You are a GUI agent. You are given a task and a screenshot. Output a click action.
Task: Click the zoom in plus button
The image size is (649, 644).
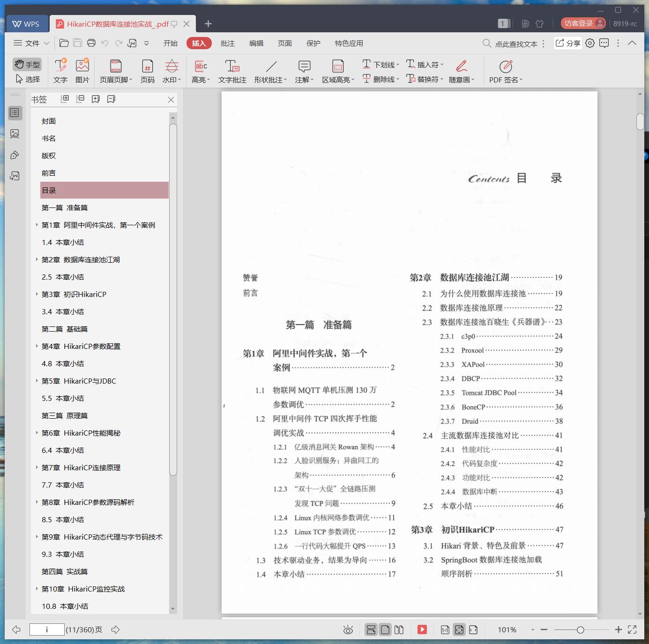point(619,629)
